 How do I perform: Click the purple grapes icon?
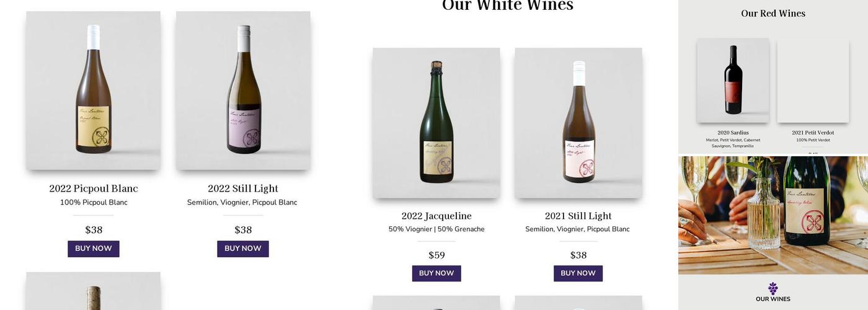773,288
